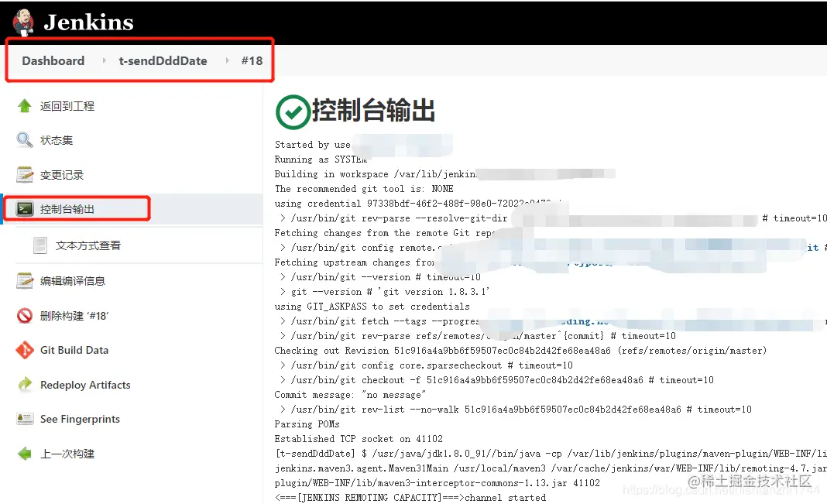Open the 状态集 status page
This screenshot has width=827, height=504.
[57, 140]
